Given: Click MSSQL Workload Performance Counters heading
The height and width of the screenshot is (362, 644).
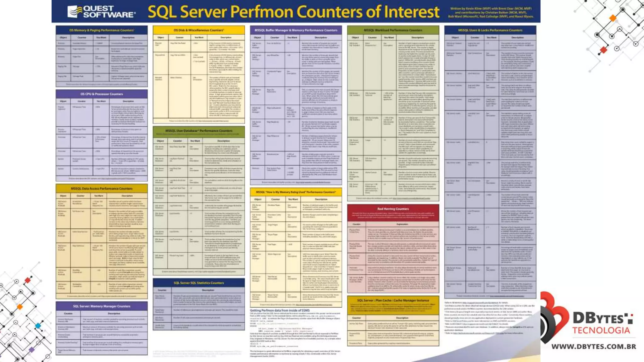Looking at the screenshot, I should point(393,30).
